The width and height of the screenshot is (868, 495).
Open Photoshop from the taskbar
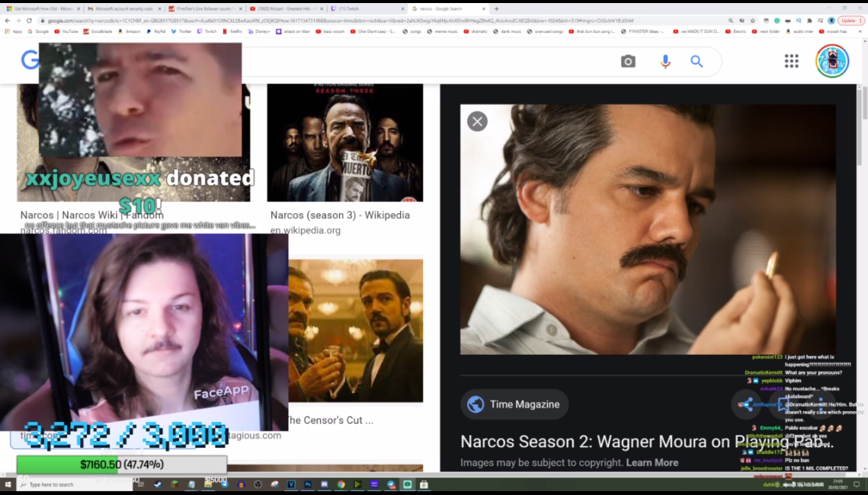click(x=308, y=484)
